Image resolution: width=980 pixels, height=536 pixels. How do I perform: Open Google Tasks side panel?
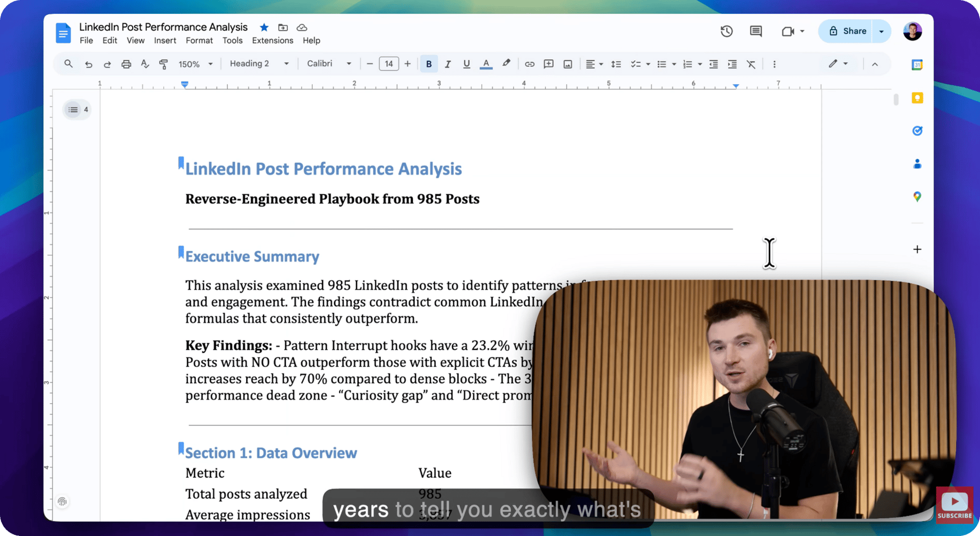[x=917, y=131]
